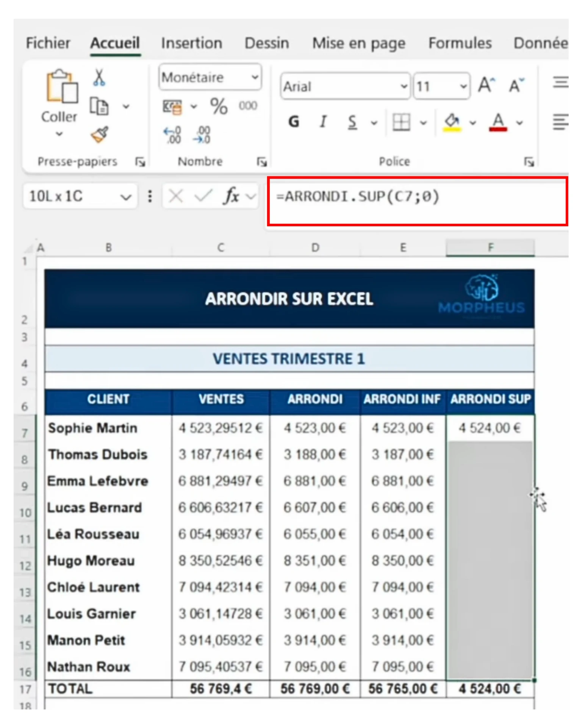Increase font size with large A icon
Image resolution: width=582 pixels, height=728 pixels.
click(x=487, y=85)
